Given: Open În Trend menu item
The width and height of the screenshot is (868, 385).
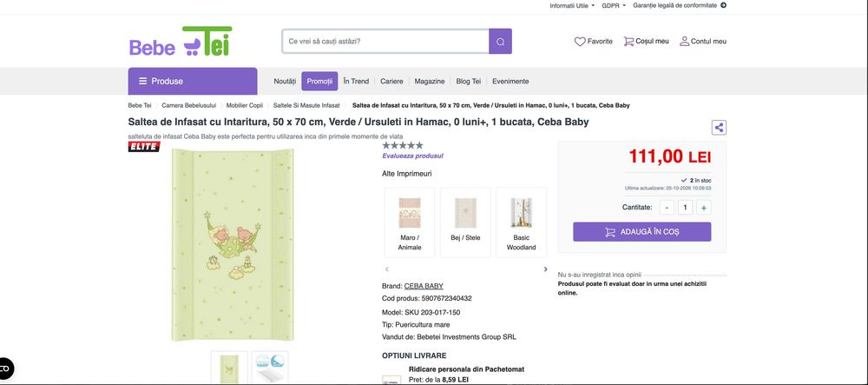Looking at the screenshot, I should point(356,81).
